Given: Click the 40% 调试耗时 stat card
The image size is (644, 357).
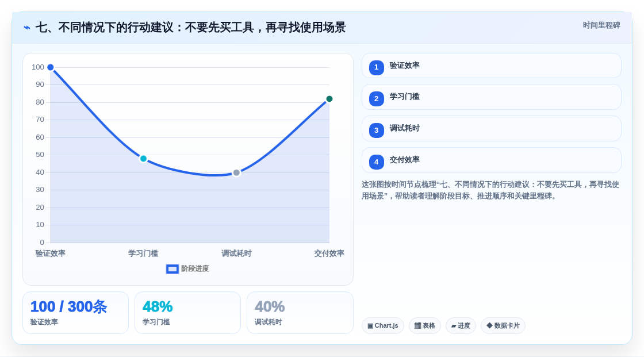Looking at the screenshot, I should [x=300, y=313].
